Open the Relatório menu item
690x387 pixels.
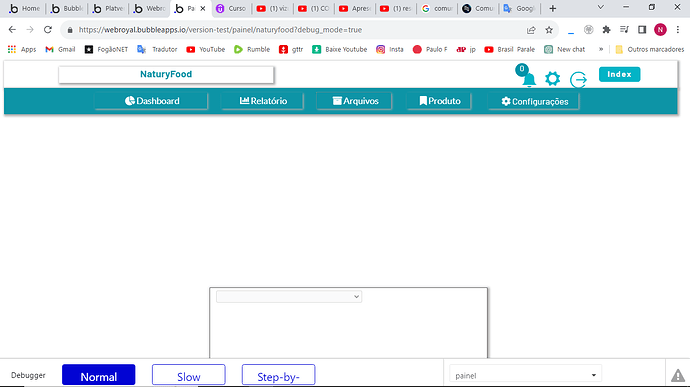263,101
